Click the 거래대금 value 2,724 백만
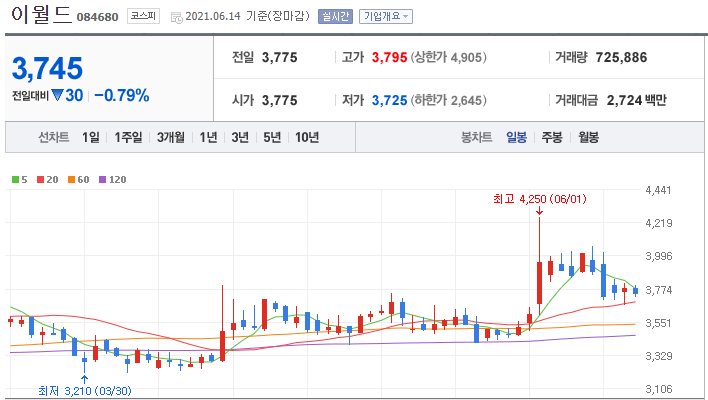Viewport: 708px width, 400px height. pos(637,100)
